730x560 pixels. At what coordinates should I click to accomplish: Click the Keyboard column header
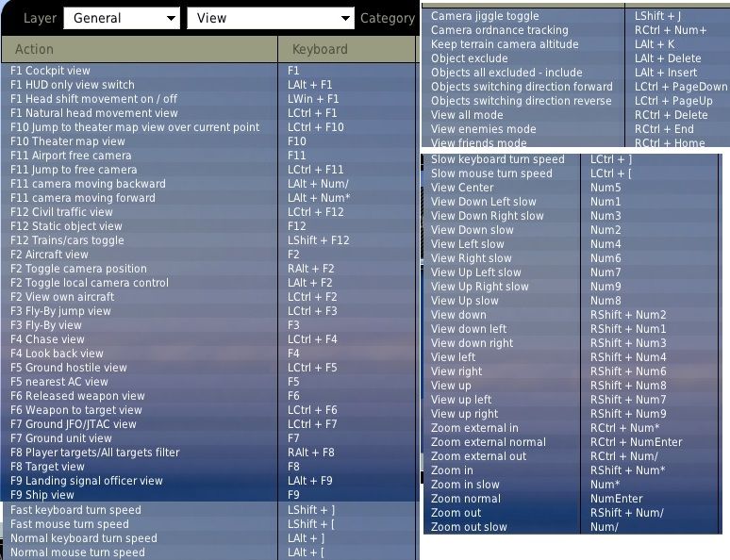pyautogui.click(x=347, y=49)
